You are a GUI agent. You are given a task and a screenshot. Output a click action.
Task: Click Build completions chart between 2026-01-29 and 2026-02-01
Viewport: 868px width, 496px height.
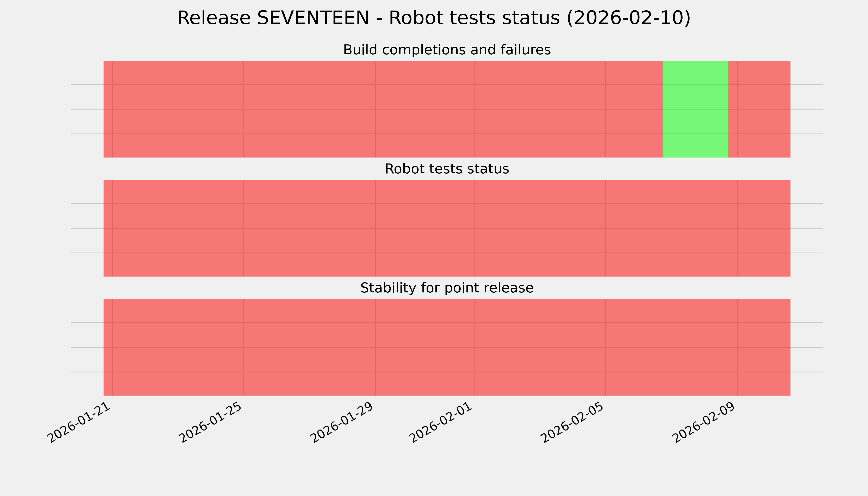point(424,109)
